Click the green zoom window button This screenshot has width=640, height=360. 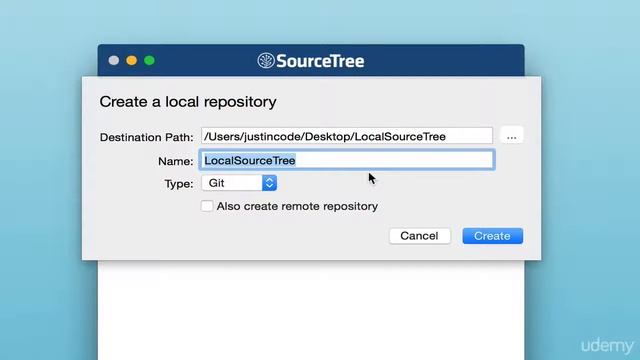[x=149, y=60]
